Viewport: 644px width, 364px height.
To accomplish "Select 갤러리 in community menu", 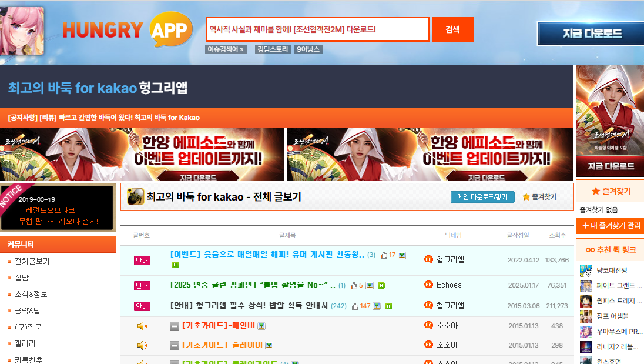I will (x=25, y=343).
